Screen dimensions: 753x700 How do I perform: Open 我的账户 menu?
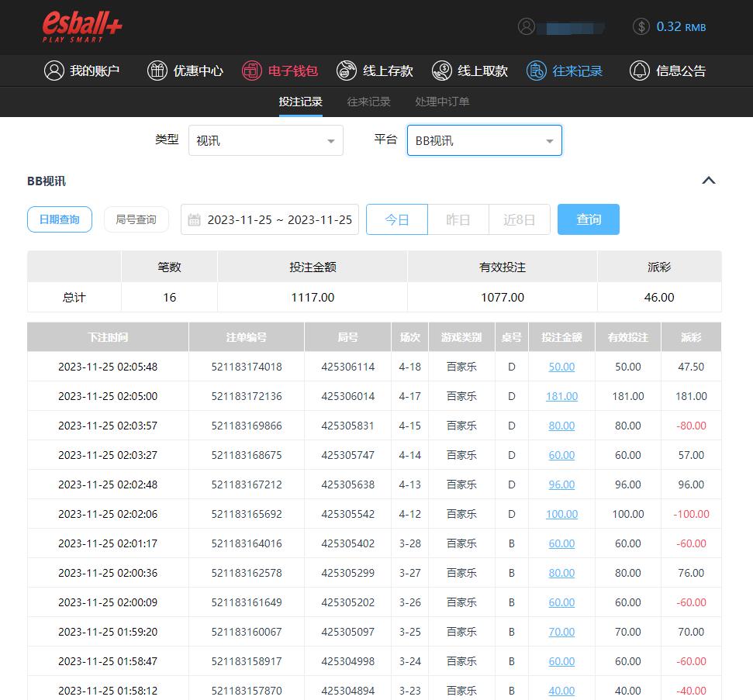click(81, 71)
